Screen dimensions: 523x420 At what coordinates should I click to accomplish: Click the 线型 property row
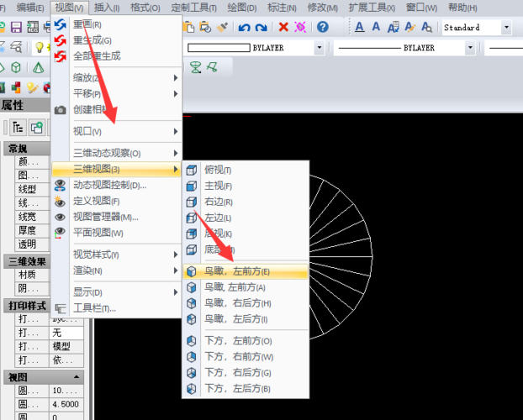coord(32,189)
